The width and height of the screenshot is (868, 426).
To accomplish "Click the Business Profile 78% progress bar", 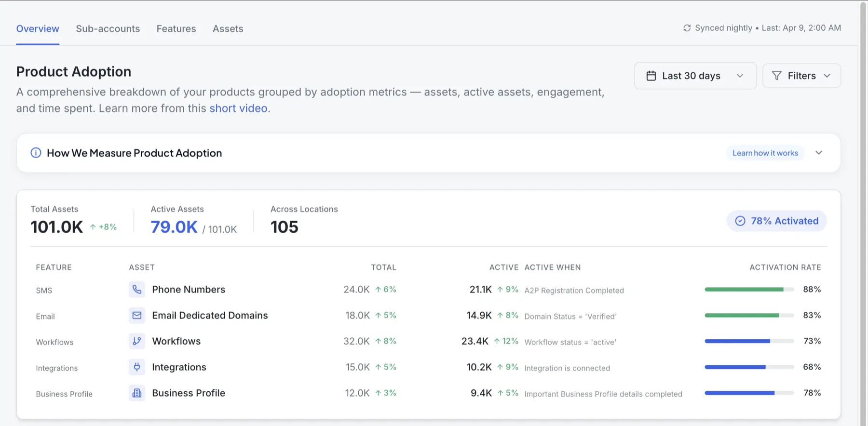I will pos(749,393).
